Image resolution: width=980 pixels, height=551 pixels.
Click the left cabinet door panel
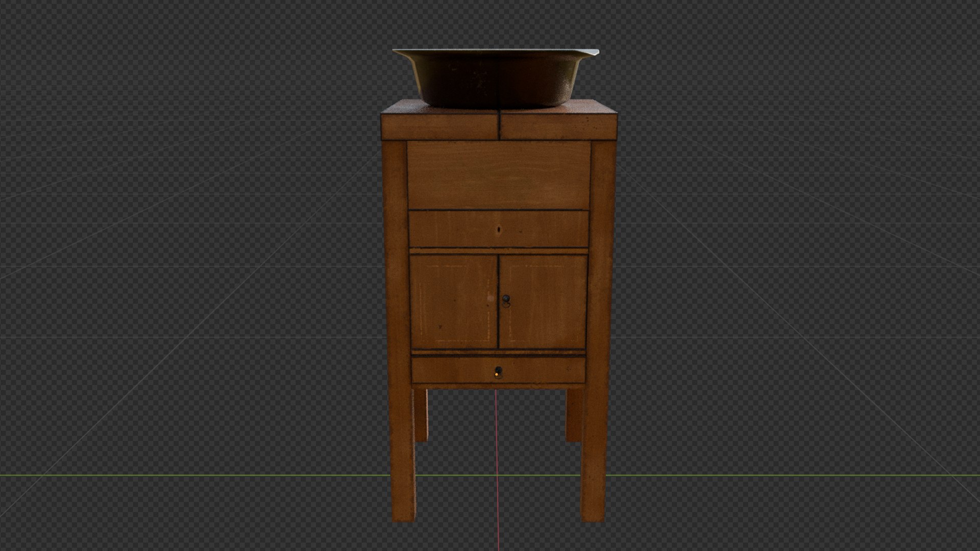pos(454,302)
